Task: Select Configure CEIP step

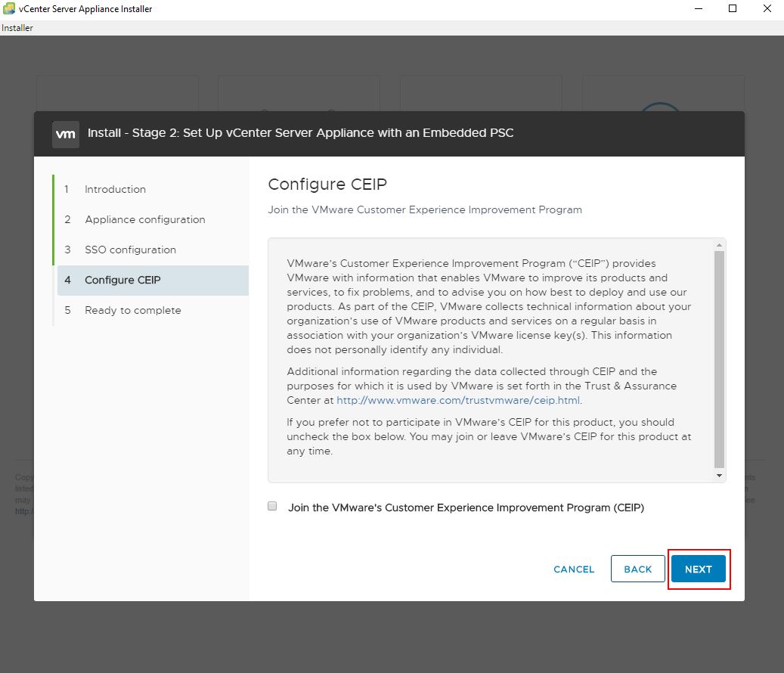Action: (x=153, y=280)
